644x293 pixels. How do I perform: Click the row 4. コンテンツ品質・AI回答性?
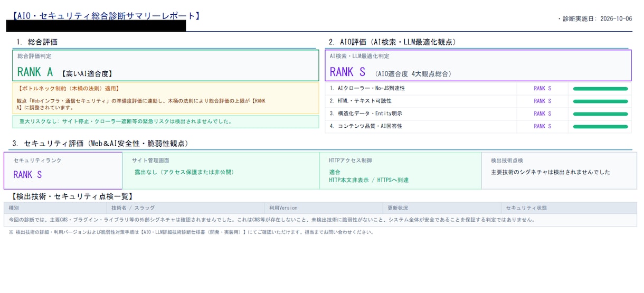click(x=478, y=126)
